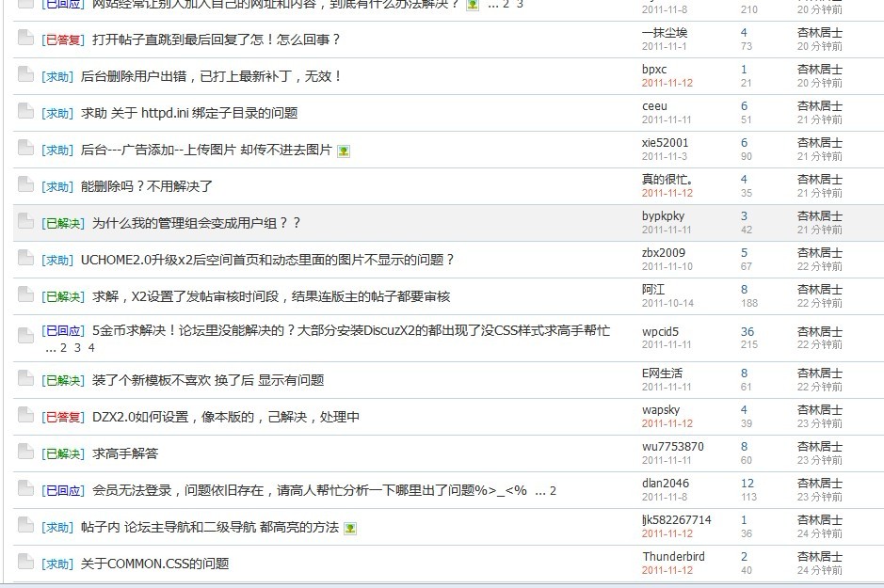Image resolution: width=884 pixels, height=588 pixels.
Task: View profile of author Thunderbird
Action: [x=674, y=556]
